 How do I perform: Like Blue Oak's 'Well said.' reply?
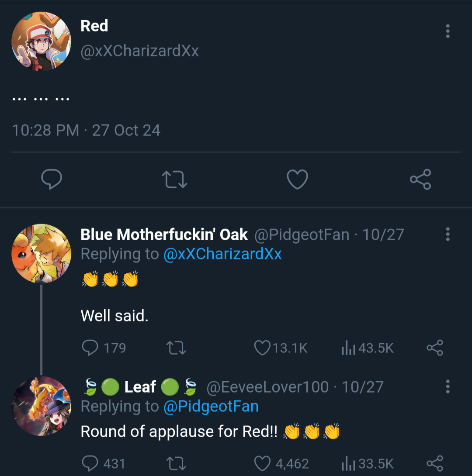pos(262,348)
